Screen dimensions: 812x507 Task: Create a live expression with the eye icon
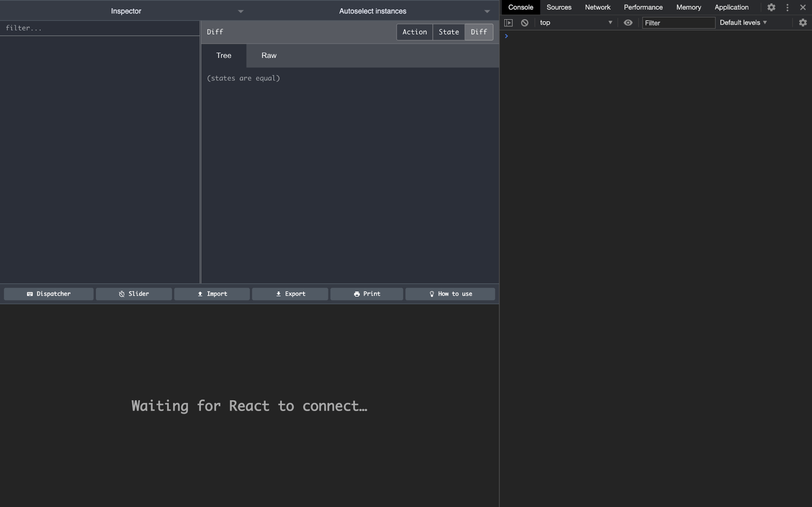[628, 23]
